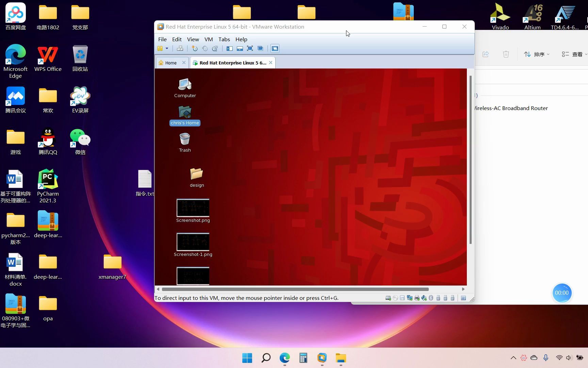Show hidden system tray icons chevron
Viewport: 588px width, 368px height.
tap(513, 358)
